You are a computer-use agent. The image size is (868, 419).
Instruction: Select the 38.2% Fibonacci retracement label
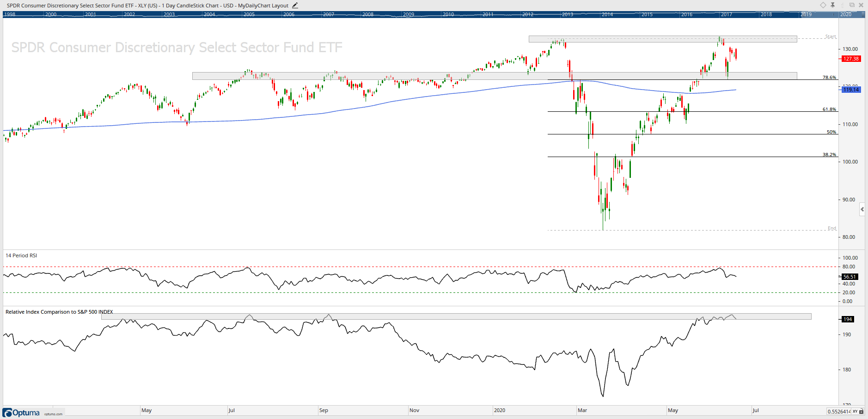point(829,155)
